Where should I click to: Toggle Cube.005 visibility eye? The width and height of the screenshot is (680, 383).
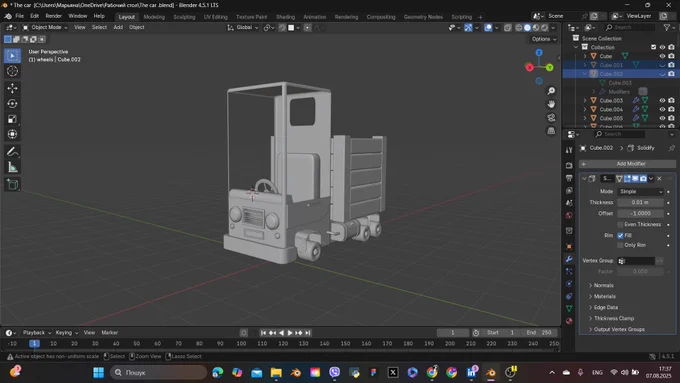coord(662,118)
